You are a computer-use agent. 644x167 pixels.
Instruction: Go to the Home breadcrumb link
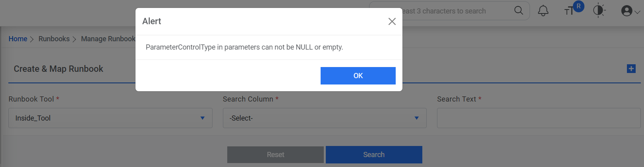tap(18, 39)
